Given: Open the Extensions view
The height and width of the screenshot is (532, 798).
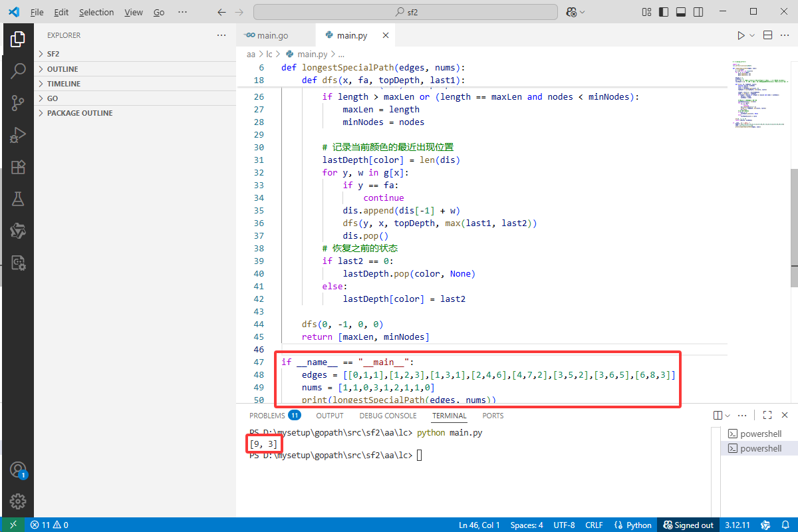Looking at the screenshot, I should point(18,167).
